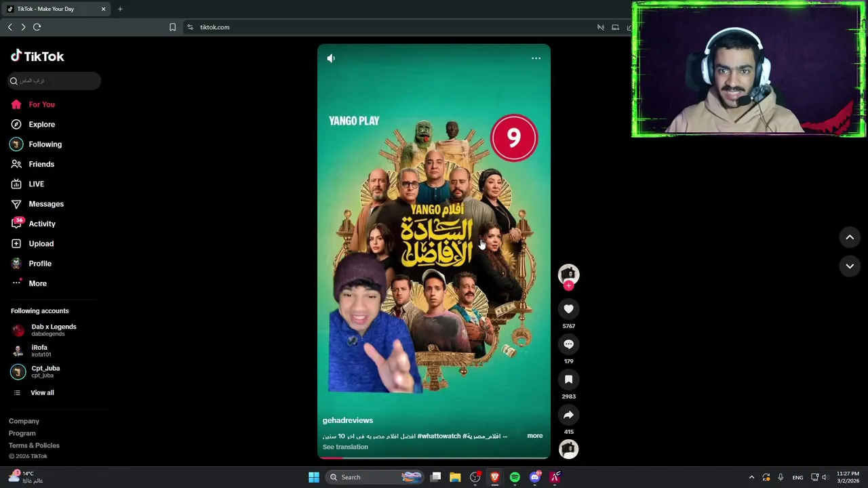Viewport: 868px width, 488px height.
Task: Open Discord from the taskbar
Action: point(535,477)
